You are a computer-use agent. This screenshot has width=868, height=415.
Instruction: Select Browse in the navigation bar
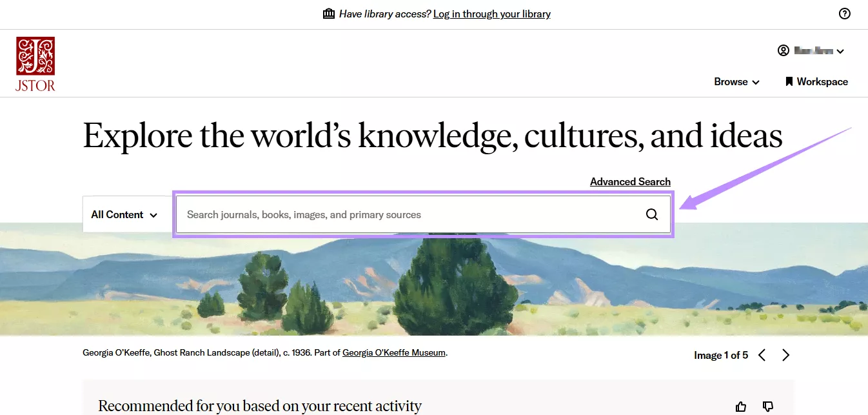(731, 82)
